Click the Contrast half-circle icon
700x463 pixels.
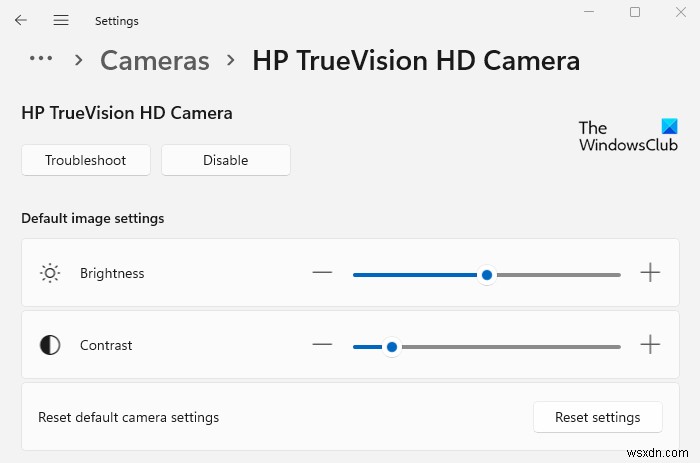coord(50,345)
